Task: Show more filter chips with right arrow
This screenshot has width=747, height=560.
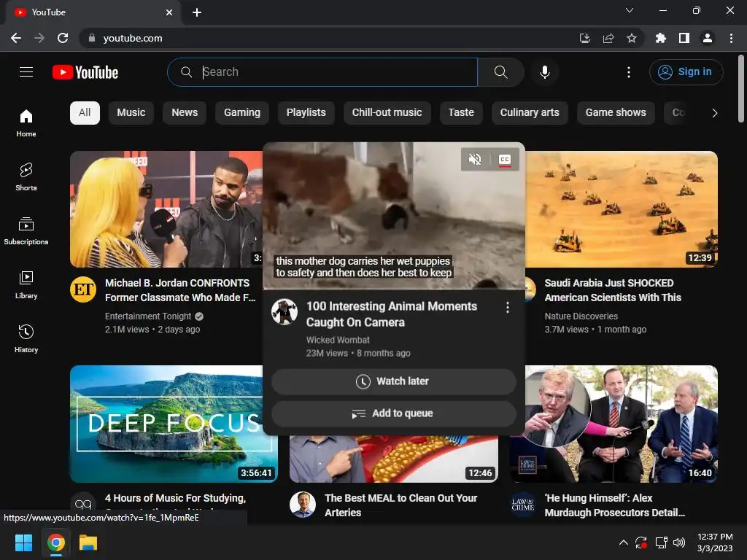Action: (x=714, y=113)
